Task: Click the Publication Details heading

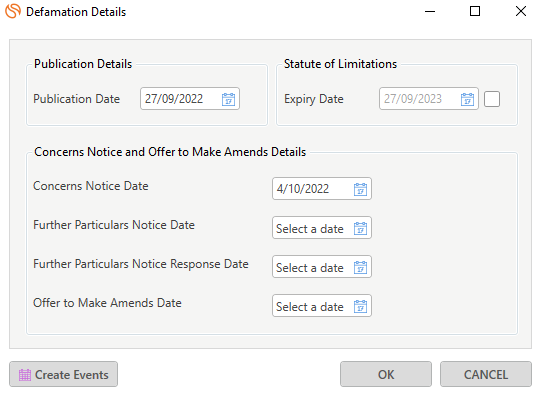Action: click(83, 64)
